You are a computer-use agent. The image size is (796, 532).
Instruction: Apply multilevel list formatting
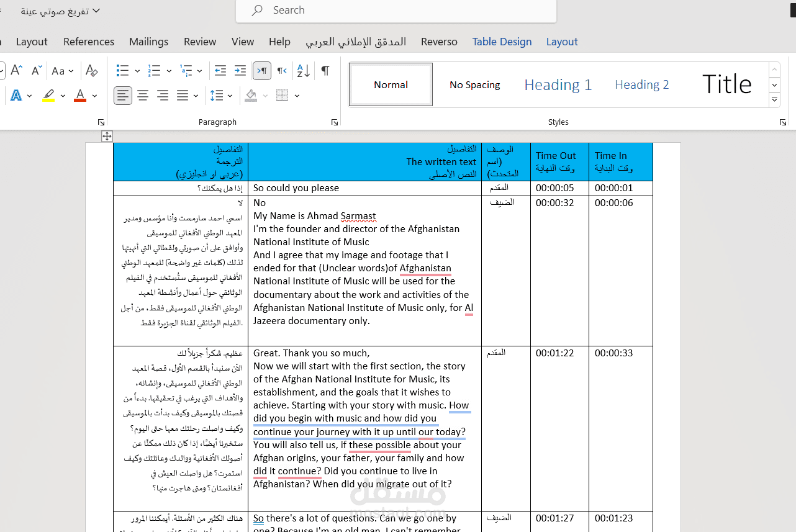pos(186,71)
